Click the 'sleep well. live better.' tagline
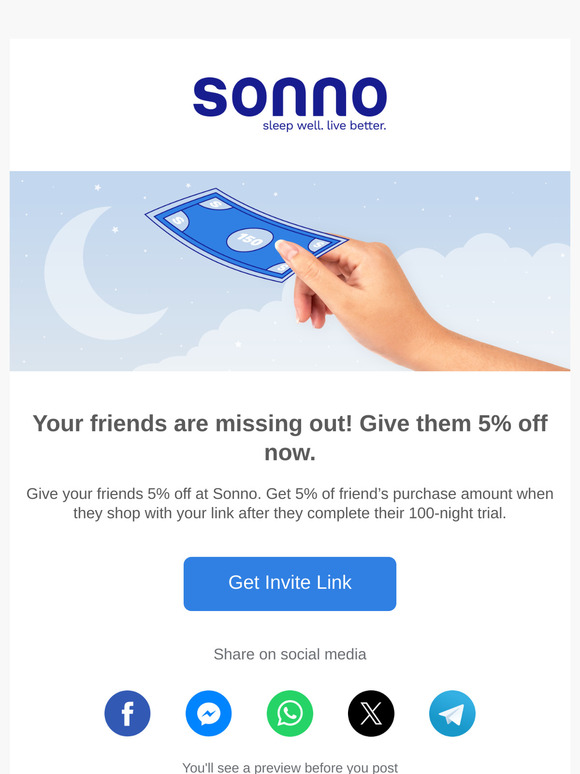This screenshot has width=580, height=774. click(x=324, y=125)
